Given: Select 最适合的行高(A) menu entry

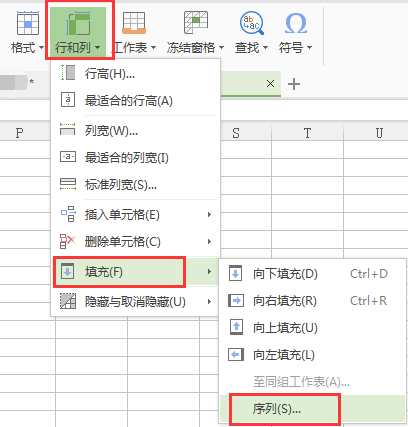Looking at the screenshot, I should pyautogui.click(x=135, y=100).
